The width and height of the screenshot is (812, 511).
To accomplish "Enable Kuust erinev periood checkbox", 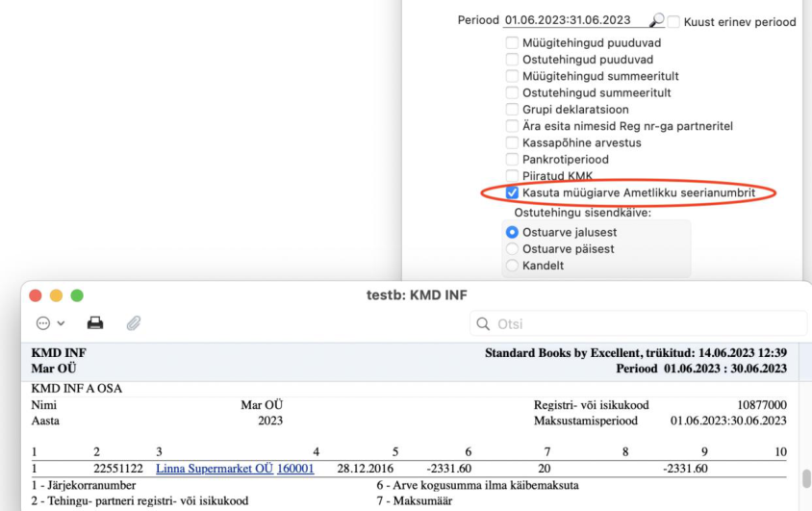I will 673,22.
